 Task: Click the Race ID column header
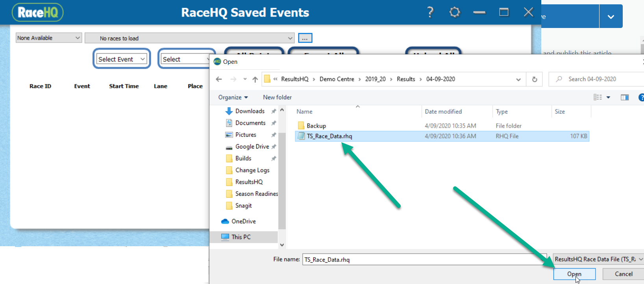click(x=40, y=86)
